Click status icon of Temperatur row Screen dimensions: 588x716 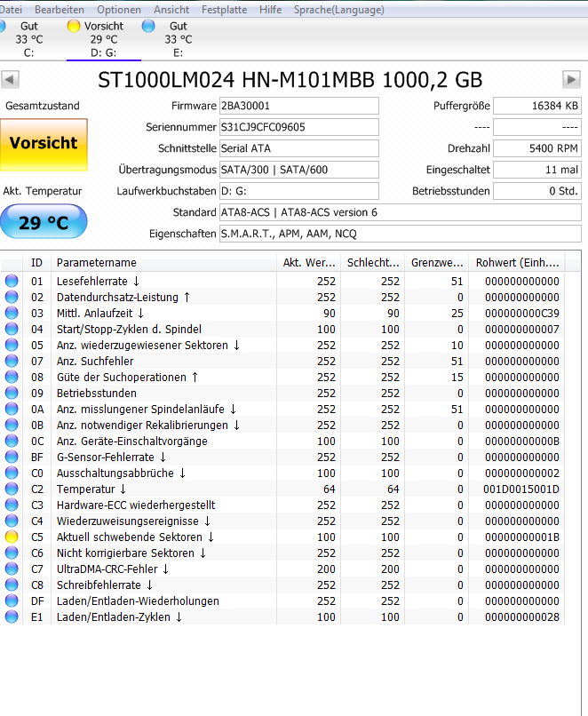(12, 489)
